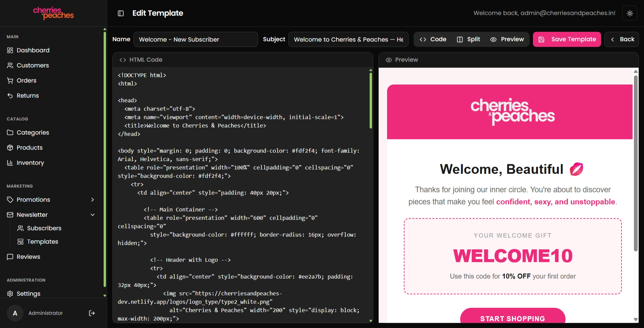Image resolution: width=644 pixels, height=328 pixels.
Task: Click the cherries & peaches logo in preview
Action: click(x=513, y=112)
